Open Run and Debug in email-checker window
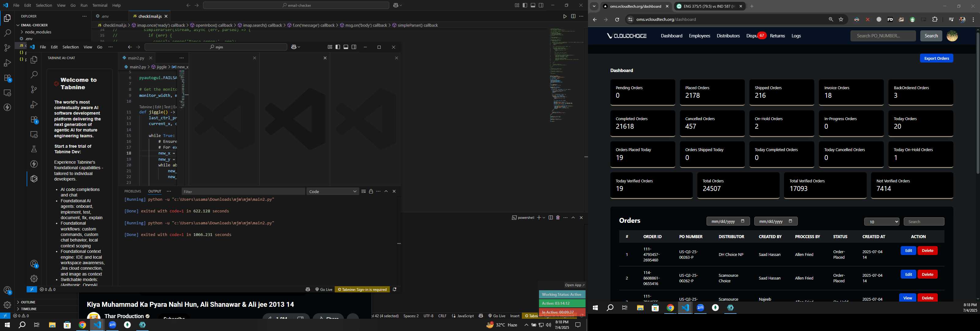Image resolution: width=980 pixels, height=331 pixels. [x=7, y=63]
